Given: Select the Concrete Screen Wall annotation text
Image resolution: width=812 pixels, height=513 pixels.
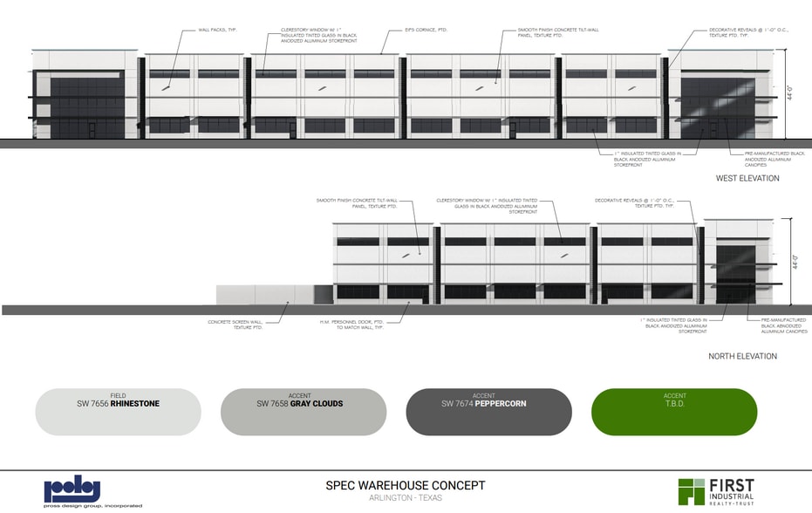Looking at the screenshot, I should tap(235, 325).
